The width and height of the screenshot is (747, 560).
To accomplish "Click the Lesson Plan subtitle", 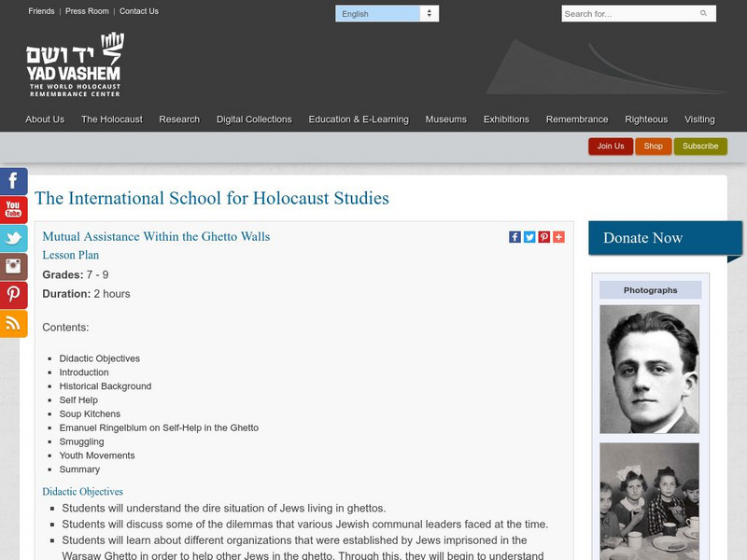I will click(71, 255).
